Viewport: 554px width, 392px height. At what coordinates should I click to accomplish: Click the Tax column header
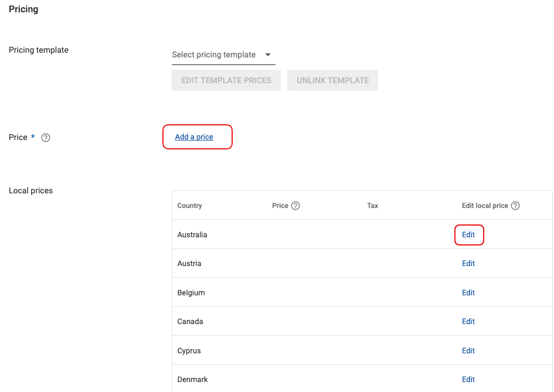coord(372,206)
